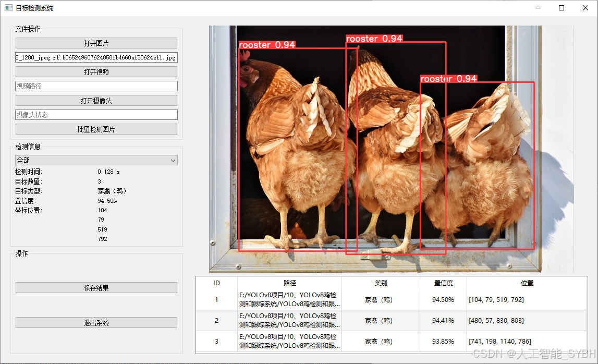Screen dimensions: 598x364
Task: Select the path cell in row 3
Action: (289, 341)
